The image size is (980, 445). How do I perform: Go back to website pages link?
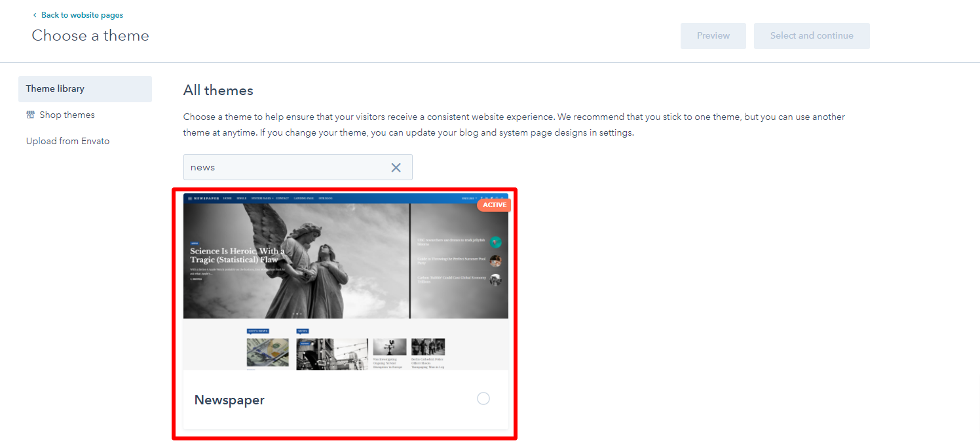pyautogui.click(x=82, y=15)
